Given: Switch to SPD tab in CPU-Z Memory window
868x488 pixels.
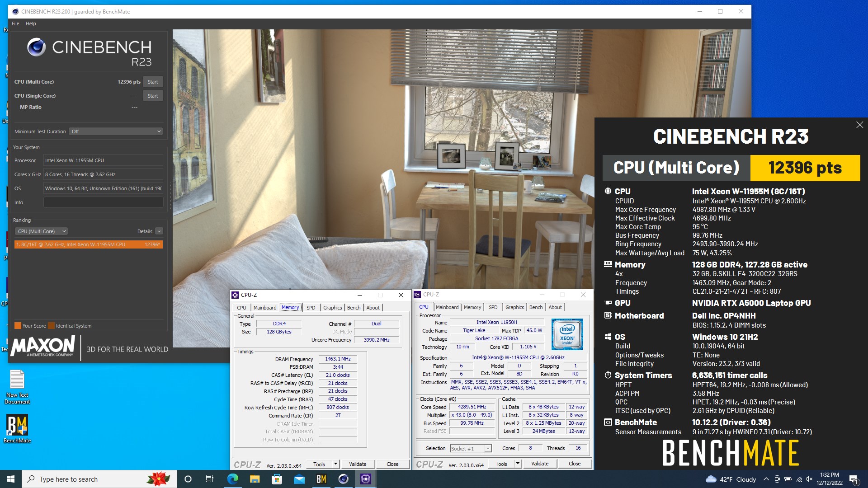Looking at the screenshot, I should pos(311,308).
